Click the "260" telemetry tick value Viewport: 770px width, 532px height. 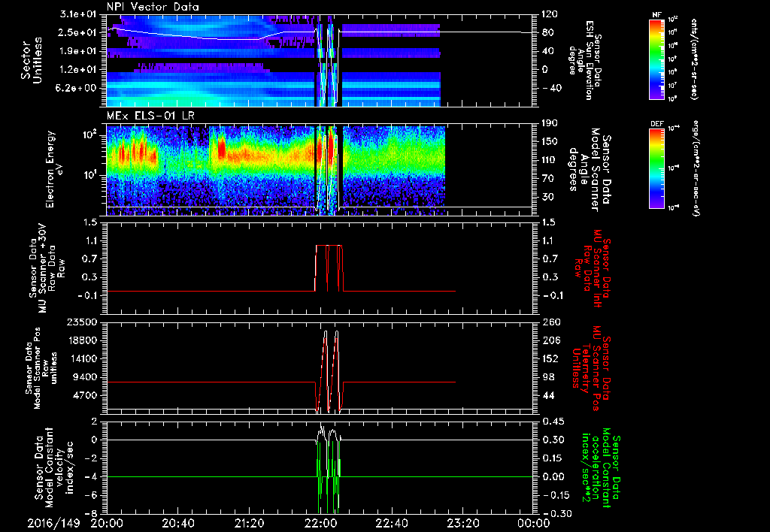[x=550, y=322]
